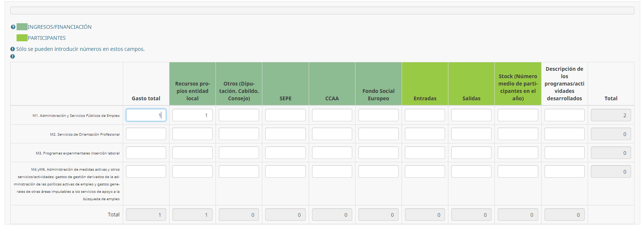The width and height of the screenshot is (644, 233).
Task: Click the empty progress bar at top
Action: tap(322, 10)
